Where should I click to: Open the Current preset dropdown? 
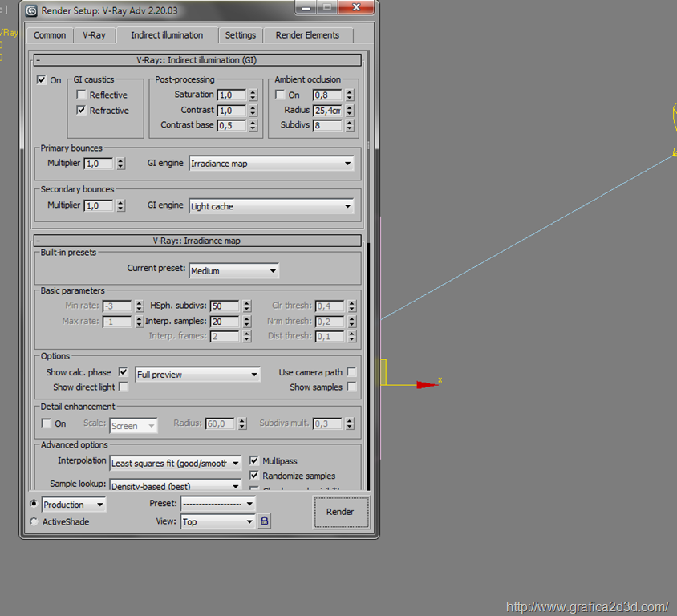[x=233, y=270]
